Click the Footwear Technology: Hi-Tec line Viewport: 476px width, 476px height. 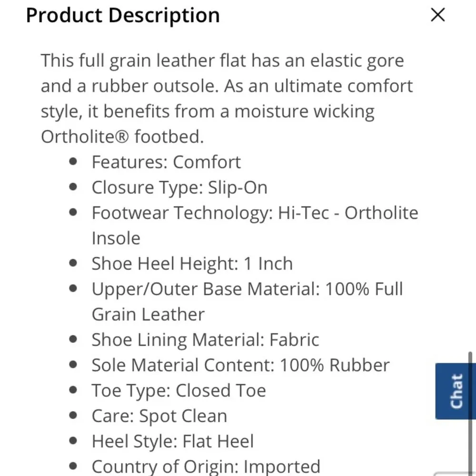[255, 213]
